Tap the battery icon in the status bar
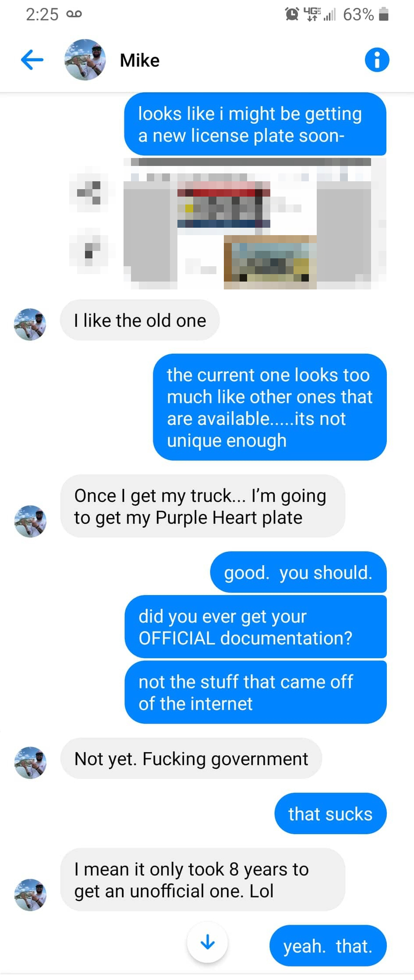Image resolution: width=414 pixels, height=980 pixels. point(384,14)
